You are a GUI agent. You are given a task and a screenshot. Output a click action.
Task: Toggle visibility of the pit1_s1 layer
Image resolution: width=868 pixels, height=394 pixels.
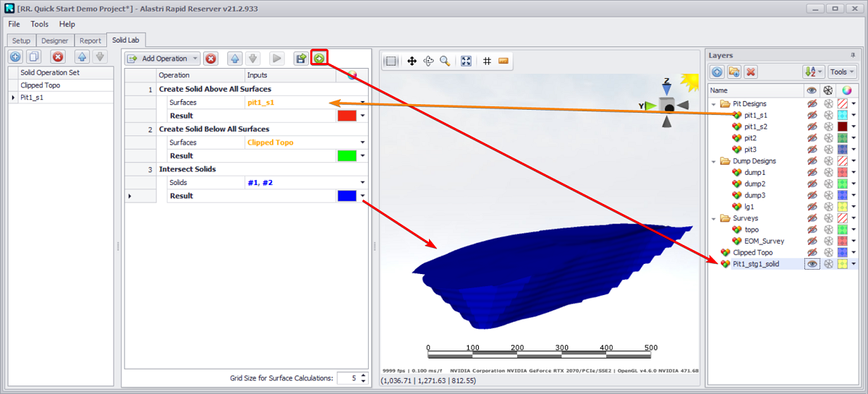point(812,115)
